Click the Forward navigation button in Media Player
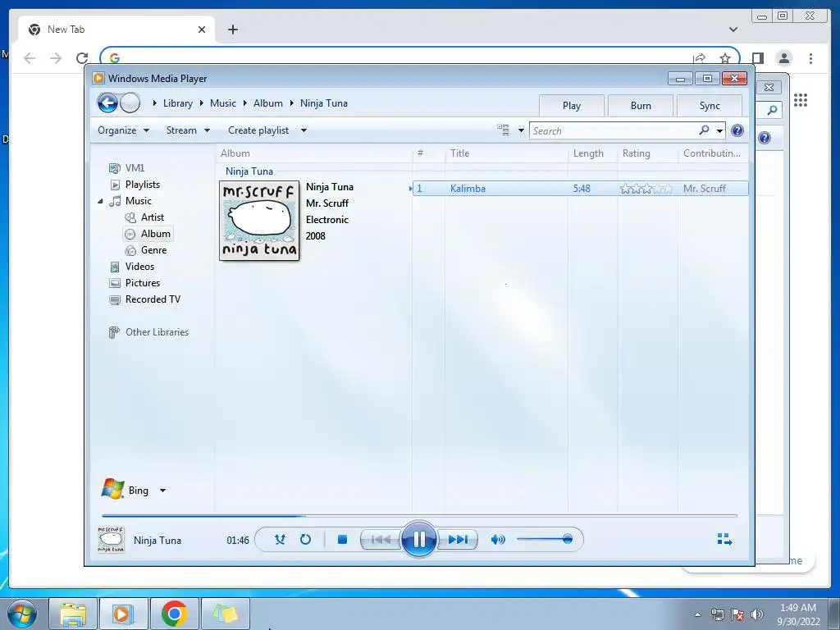 pos(130,103)
